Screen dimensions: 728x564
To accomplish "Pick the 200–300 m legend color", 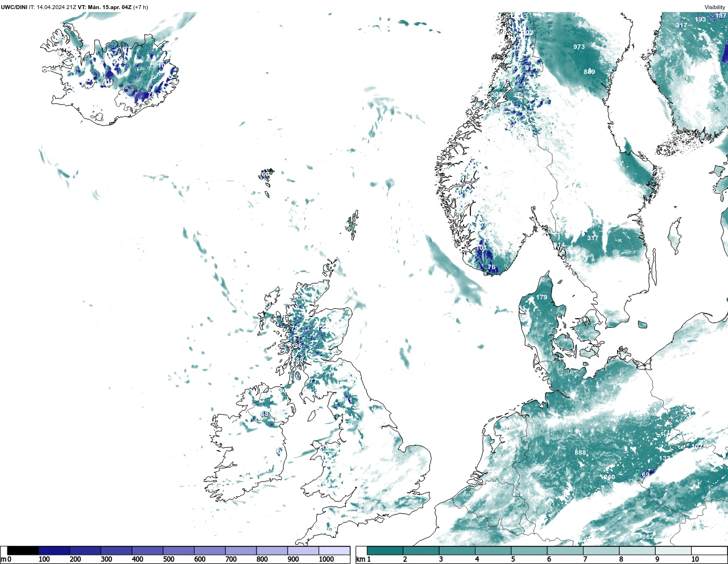I will [85, 550].
